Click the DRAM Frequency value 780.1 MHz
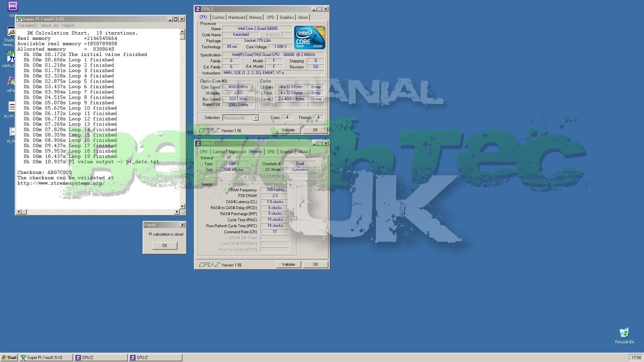The width and height of the screenshot is (644, 362). (275, 190)
